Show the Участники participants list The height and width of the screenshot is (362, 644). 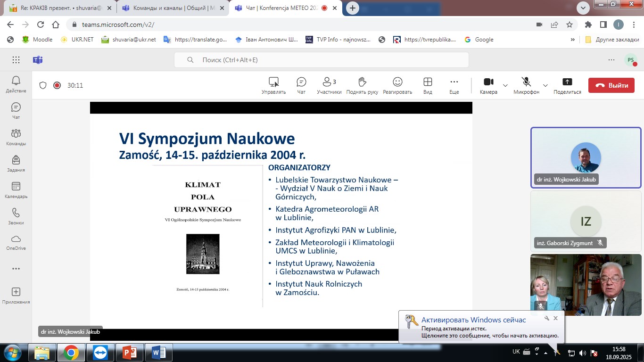(329, 85)
